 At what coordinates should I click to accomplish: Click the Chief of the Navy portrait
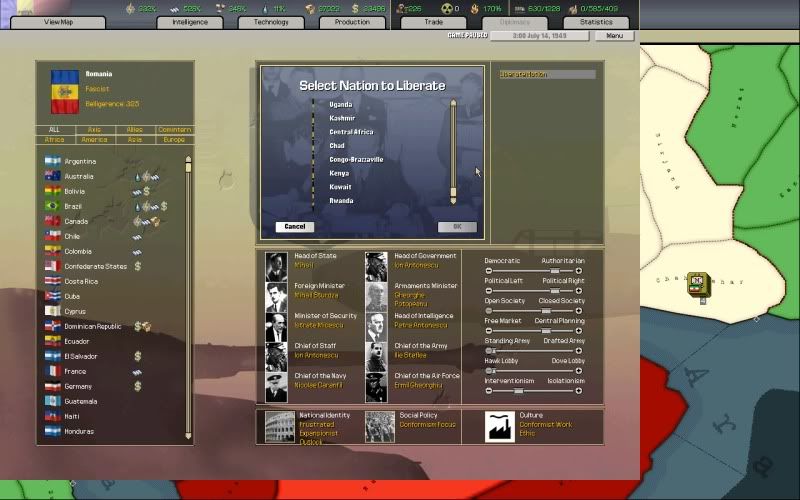pyautogui.click(x=276, y=387)
